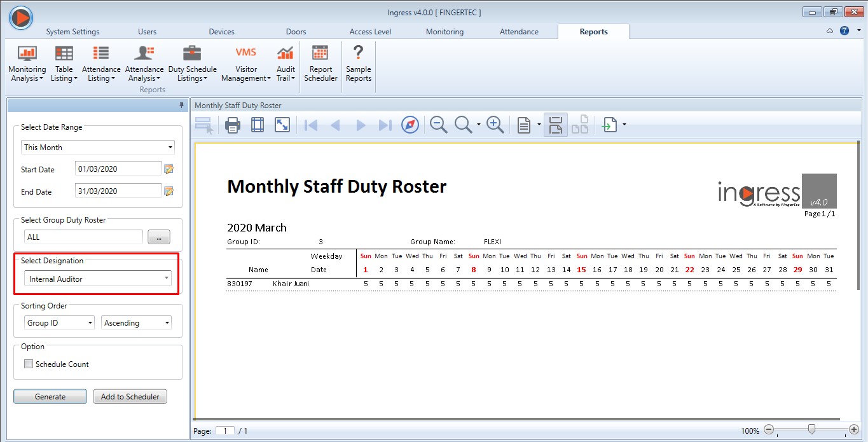Open Audit Trail reports menu
Image resolution: width=868 pixels, height=442 pixels.
[286, 64]
